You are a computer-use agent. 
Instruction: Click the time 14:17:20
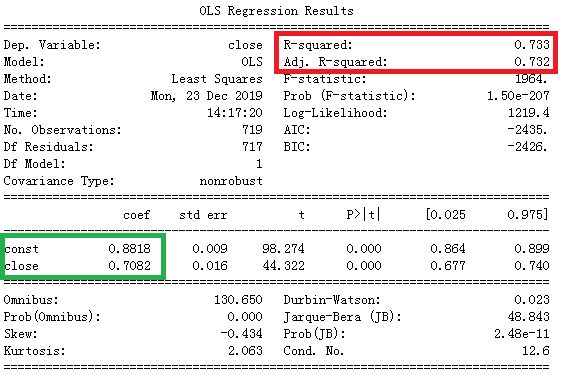coord(235,113)
